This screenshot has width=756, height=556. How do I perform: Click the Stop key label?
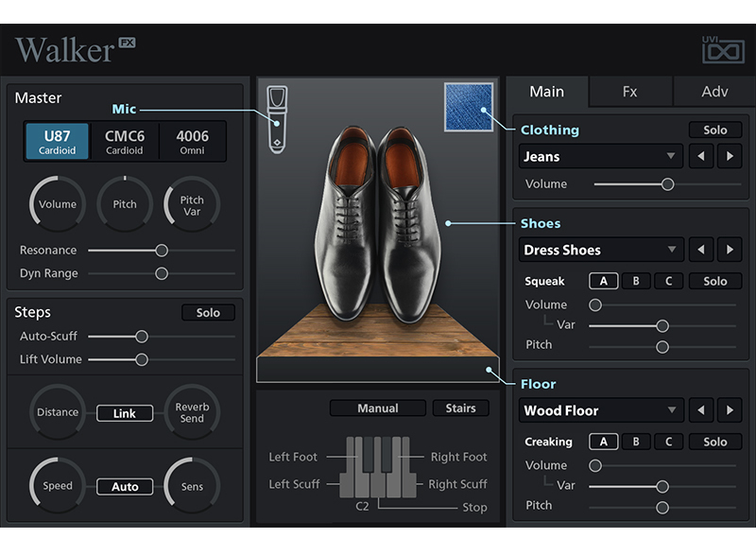tap(474, 507)
